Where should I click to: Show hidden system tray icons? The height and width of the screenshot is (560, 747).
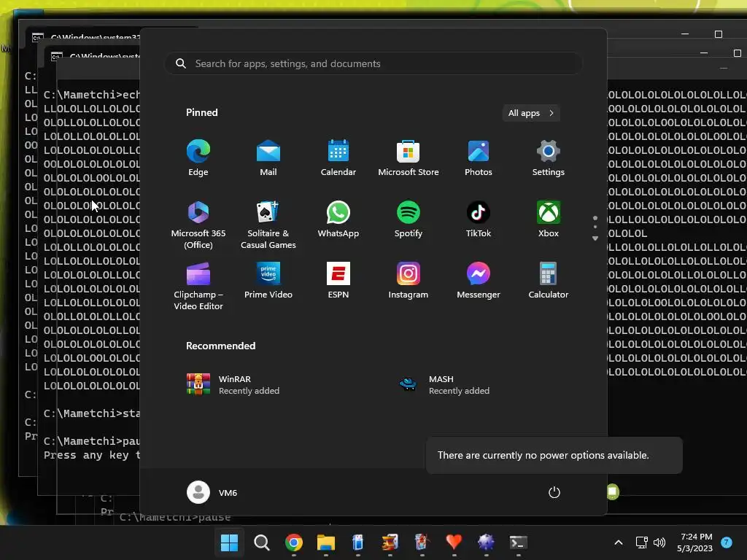click(x=619, y=542)
